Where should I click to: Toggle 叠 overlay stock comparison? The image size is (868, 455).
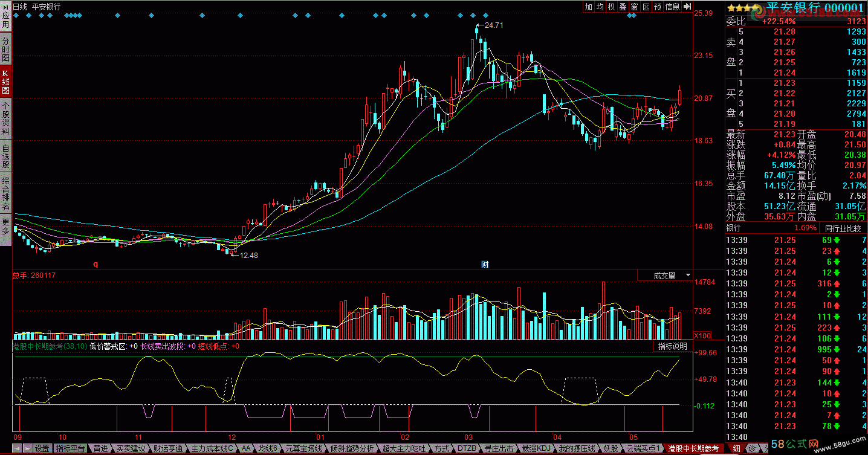tap(623, 7)
